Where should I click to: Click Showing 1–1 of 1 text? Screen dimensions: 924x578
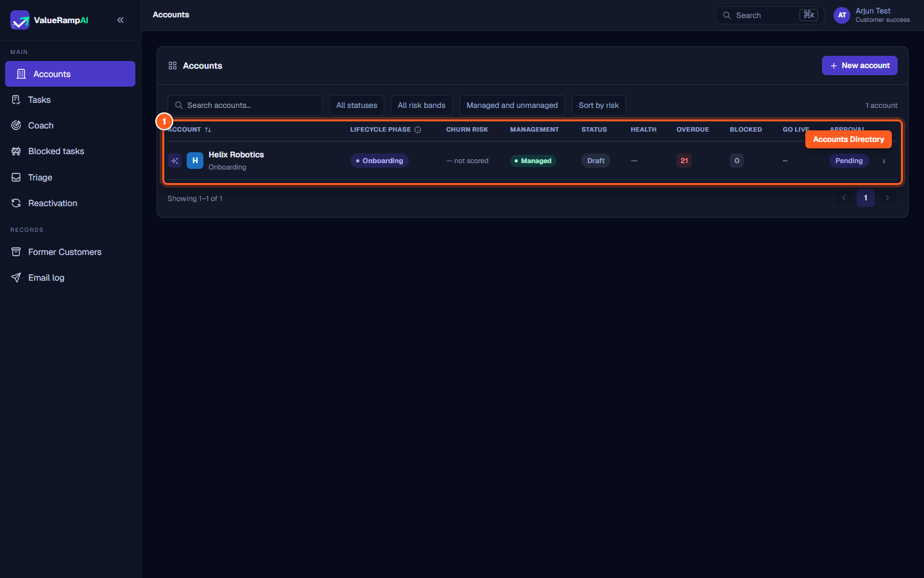(195, 198)
